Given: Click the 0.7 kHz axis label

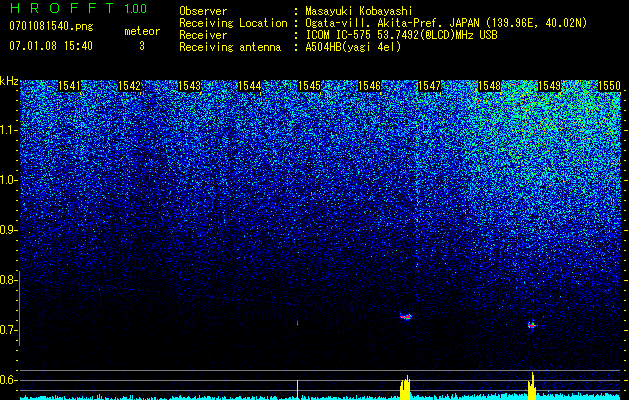Looking at the screenshot, I should click(x=8, y=330).
